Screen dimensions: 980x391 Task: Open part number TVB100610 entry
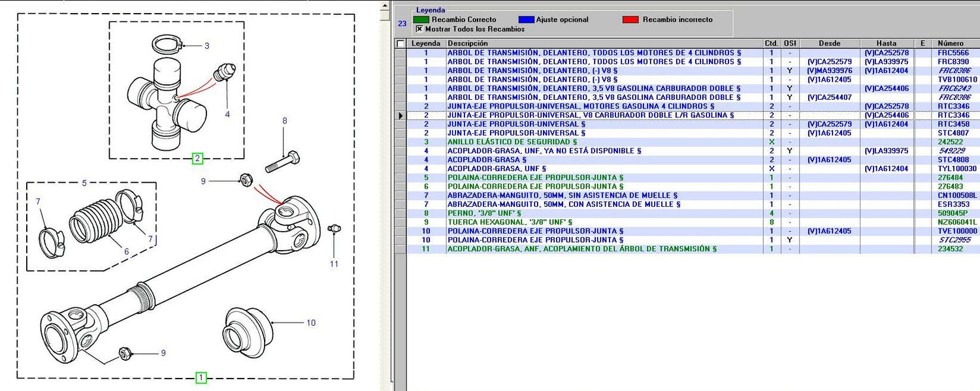[x=957, y=80]
